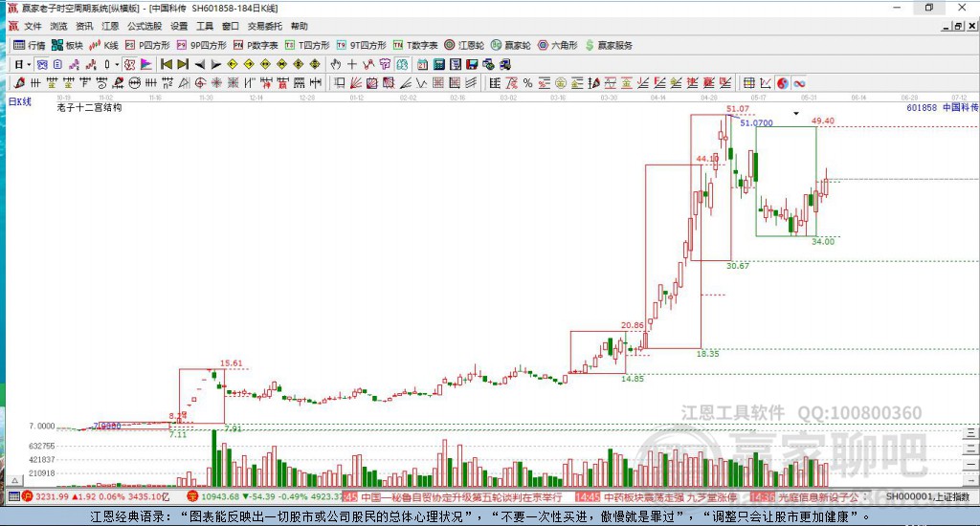The height and width of the screenshot is (526, 980).
Task: Open the 板块 sectors view
Action: (x=67, y=45)
